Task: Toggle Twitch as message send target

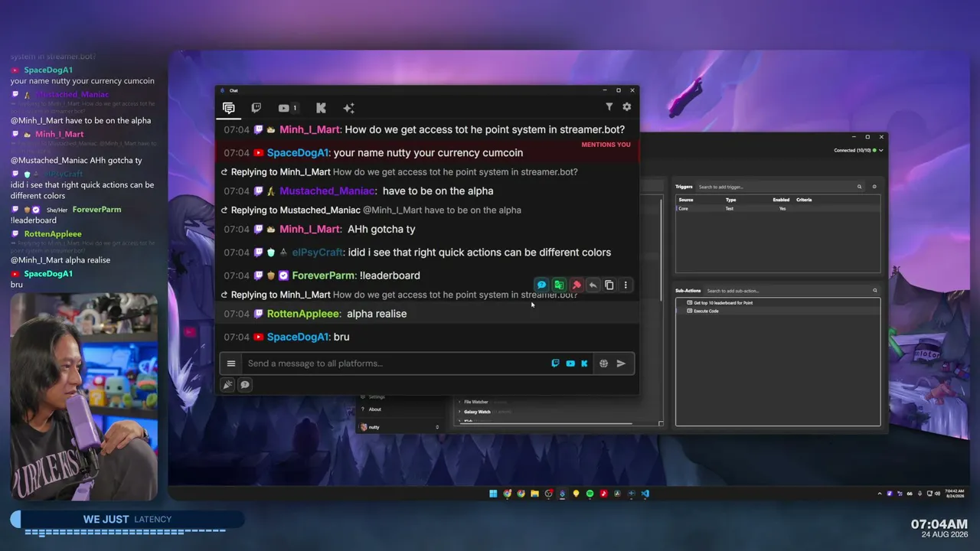Action: [556, 364]
